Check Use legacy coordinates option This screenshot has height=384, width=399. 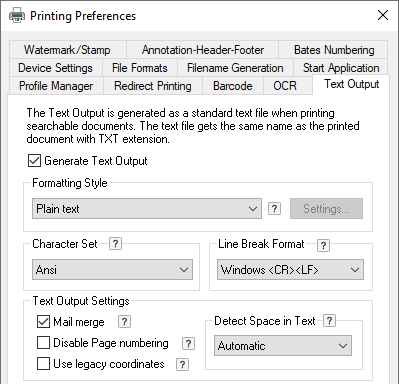(43, 364)
